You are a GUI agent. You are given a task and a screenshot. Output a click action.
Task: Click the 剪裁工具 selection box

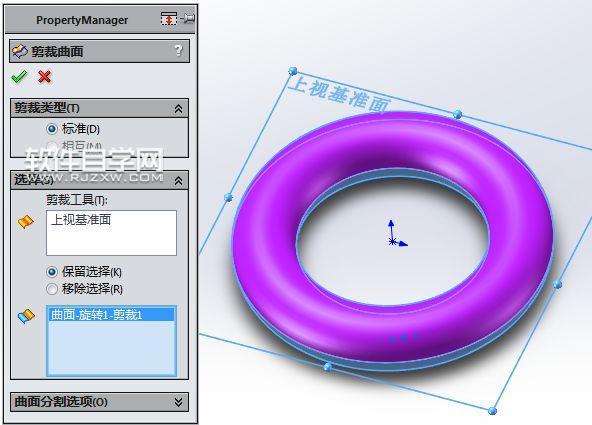tap(111, 233)
